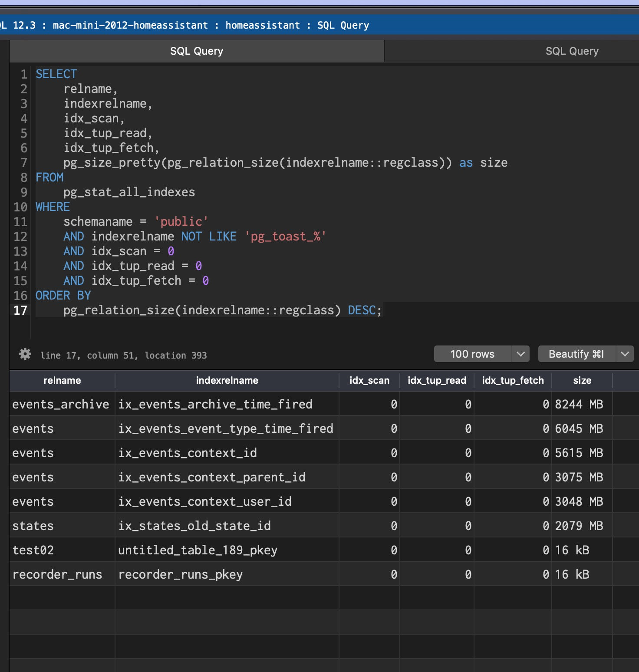Click the 'pg_toast_%' string in editor

tap(286, 237)
